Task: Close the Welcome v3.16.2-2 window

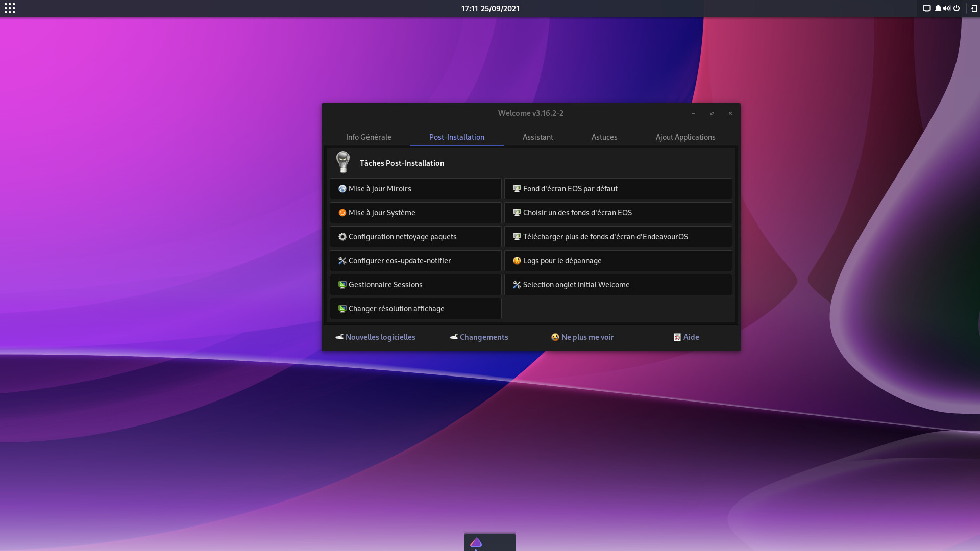Action: (x=730, y=113)
